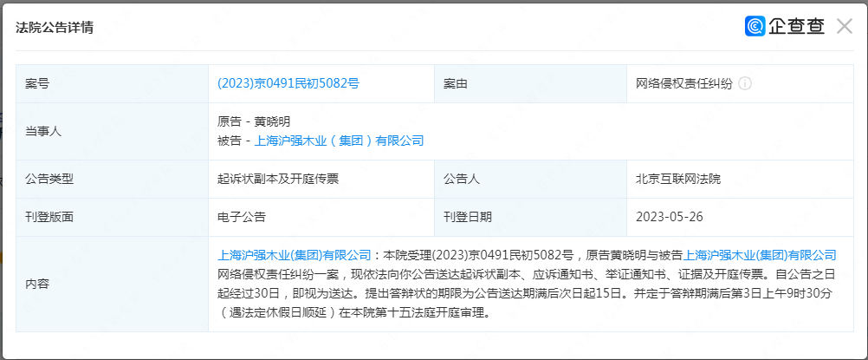The image size is (868, 360).
Task: Close the 法院公告详情 dialog
Action: (x=845, y=26)
